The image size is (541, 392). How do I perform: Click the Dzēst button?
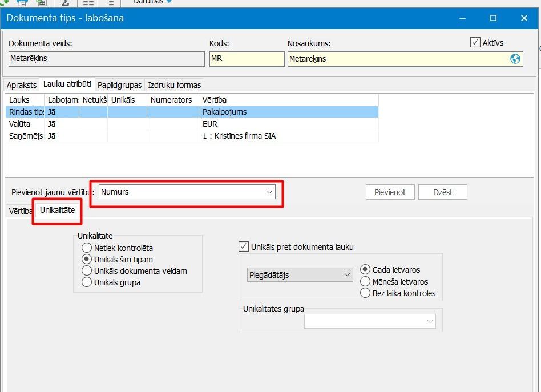click(x=442, y=192)
